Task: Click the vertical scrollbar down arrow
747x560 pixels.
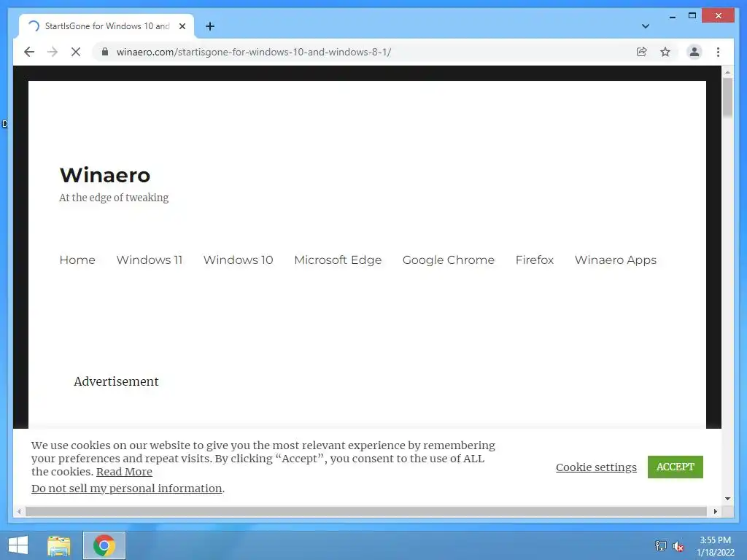Action: point(727,499)
